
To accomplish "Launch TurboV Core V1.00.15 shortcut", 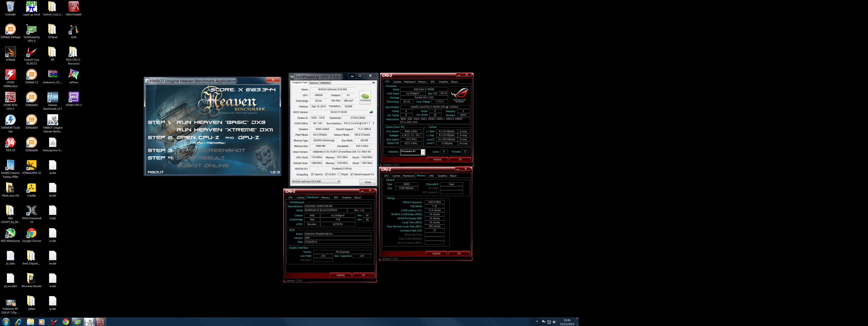I will coord(31,55).
